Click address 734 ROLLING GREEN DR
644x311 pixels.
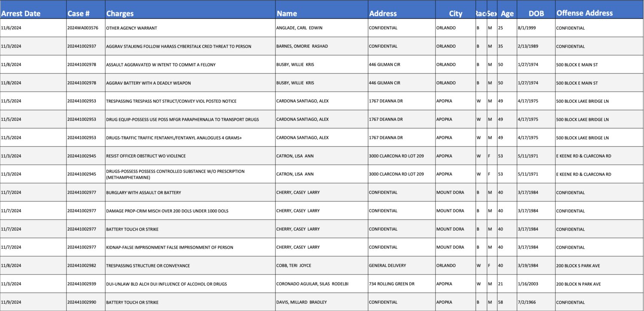point(402,284)
